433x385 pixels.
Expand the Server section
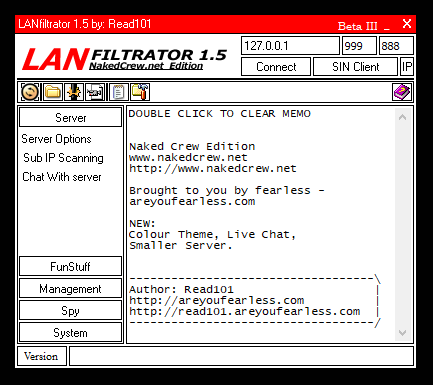(71, 117)
